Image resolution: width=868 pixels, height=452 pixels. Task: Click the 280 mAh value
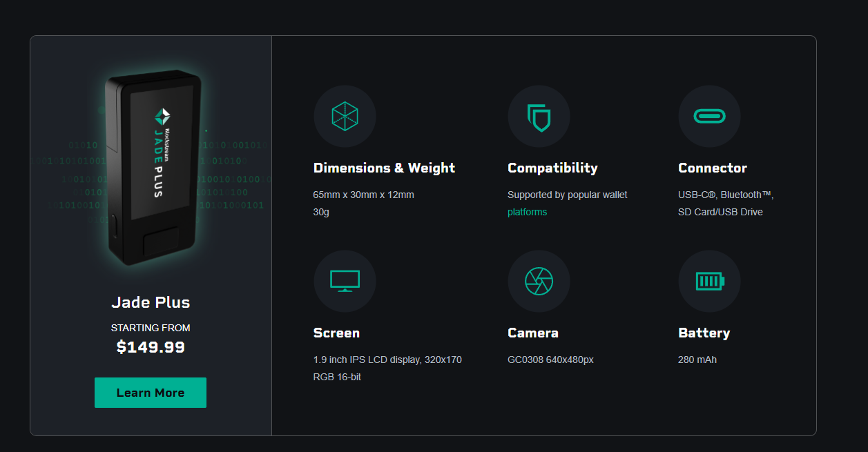pyautogui.click(x=697, y=360)
